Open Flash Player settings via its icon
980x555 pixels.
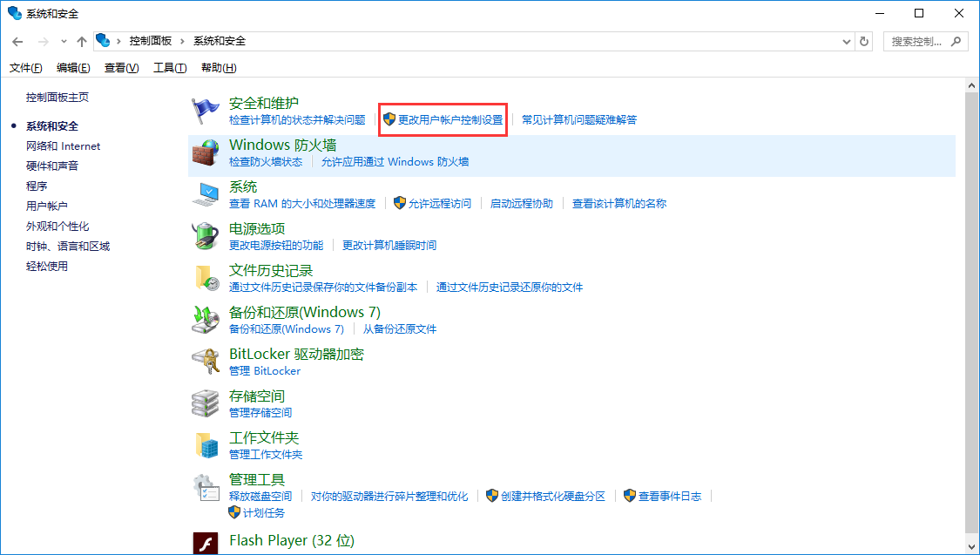(206, 540)
